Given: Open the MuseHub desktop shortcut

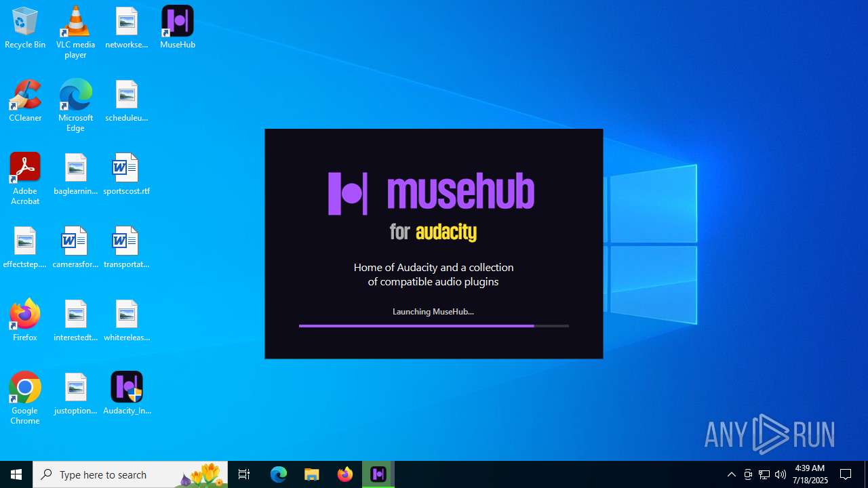Looking at the screenshot, I should [178, 28].
